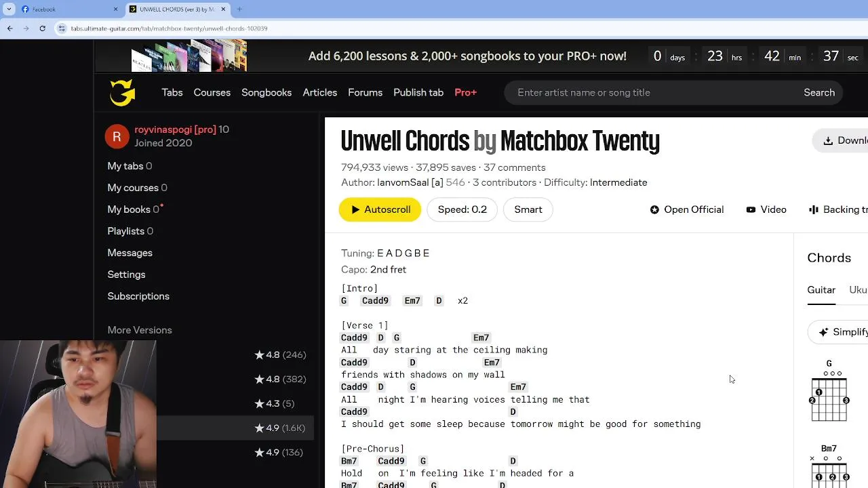Select version rated 4.3 (5)
This screenshot has width=868, height=488.
point(275,403)
